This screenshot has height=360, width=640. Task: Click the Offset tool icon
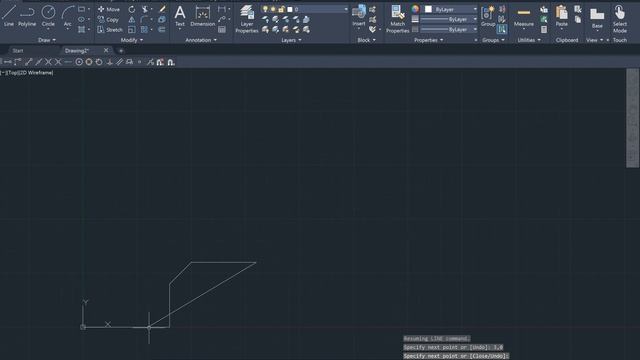pos(162,29)
